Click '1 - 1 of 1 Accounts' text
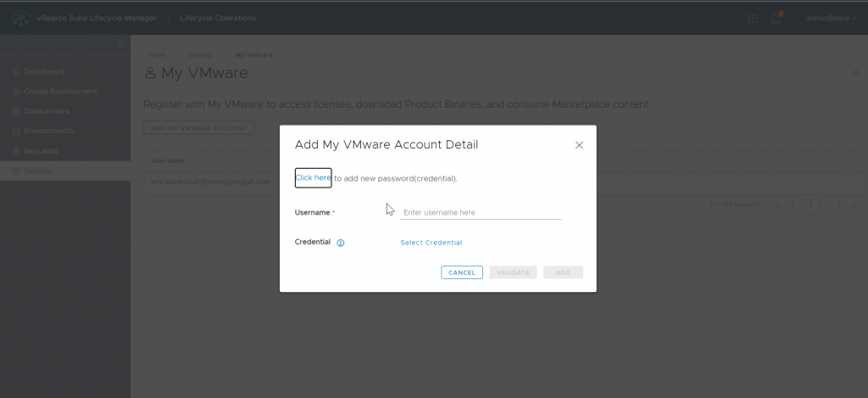The image size is (868, 398). [735, 205]
